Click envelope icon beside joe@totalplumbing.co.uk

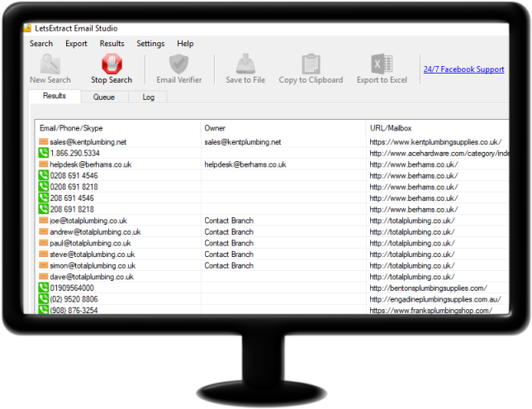click(x=43, y=221)
